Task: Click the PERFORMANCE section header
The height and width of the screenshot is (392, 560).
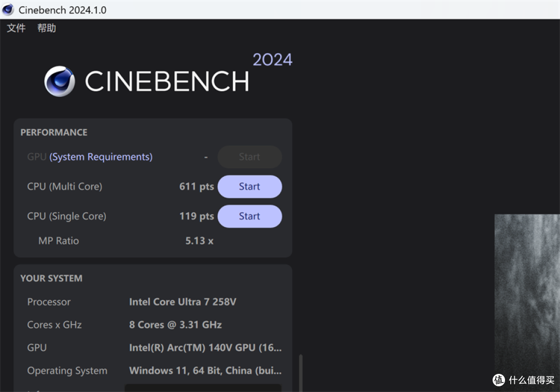Action: point(54,132)
